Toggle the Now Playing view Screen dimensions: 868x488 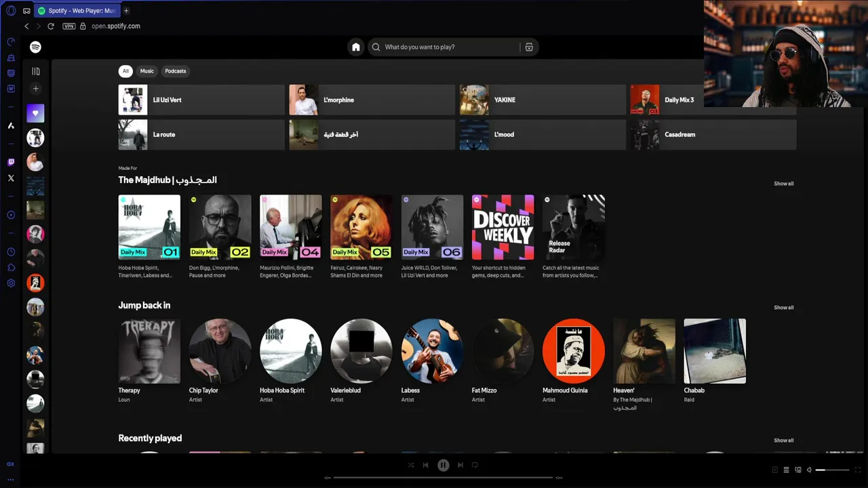tap(775, 470)
